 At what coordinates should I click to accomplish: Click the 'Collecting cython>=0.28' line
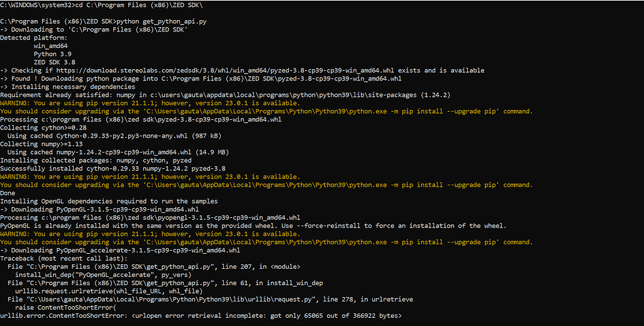pos(43,128)
